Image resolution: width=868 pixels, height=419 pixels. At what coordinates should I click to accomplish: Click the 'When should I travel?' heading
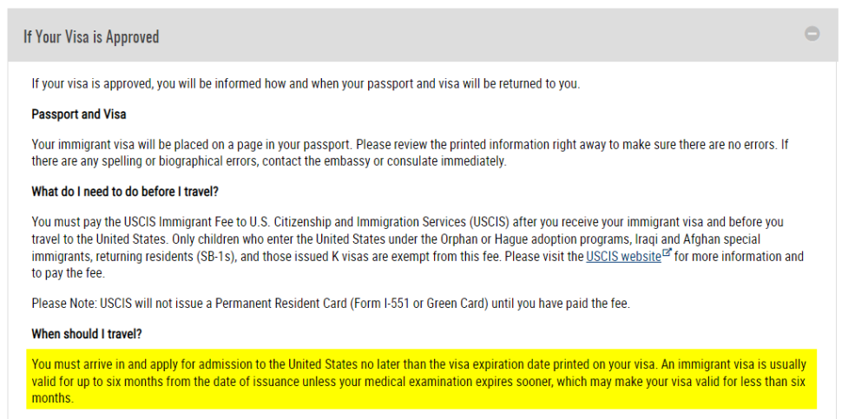[87, 334]
